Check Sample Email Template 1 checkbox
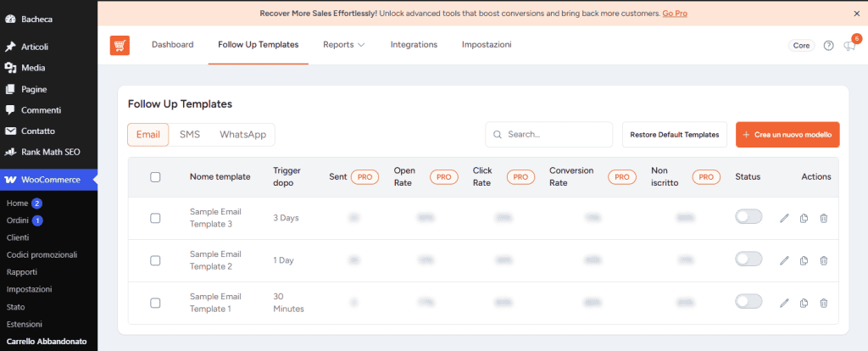 pos(156,303)
